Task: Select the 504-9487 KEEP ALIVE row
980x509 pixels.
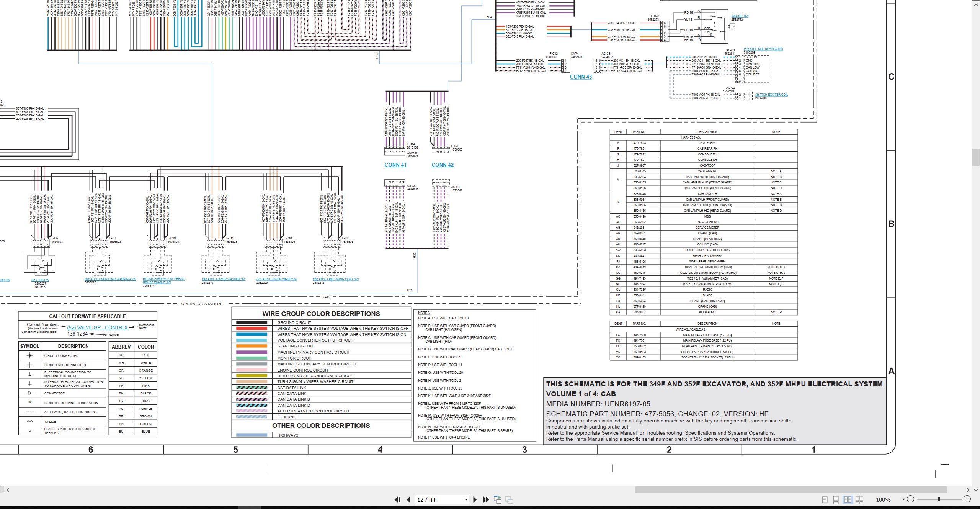Action: click(704, 312)
